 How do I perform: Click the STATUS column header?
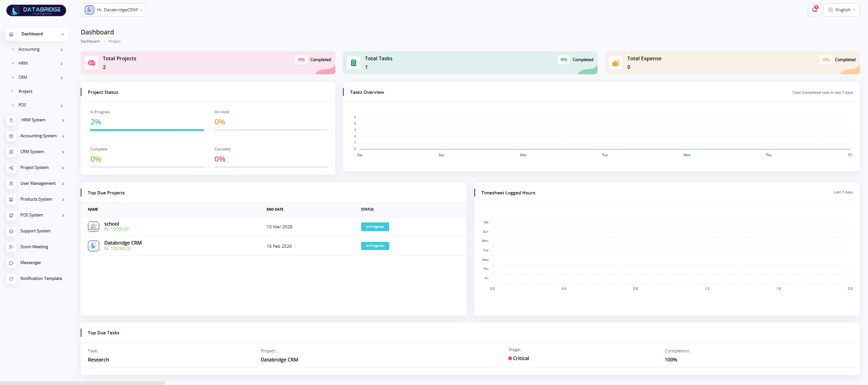tap(367, 209)
